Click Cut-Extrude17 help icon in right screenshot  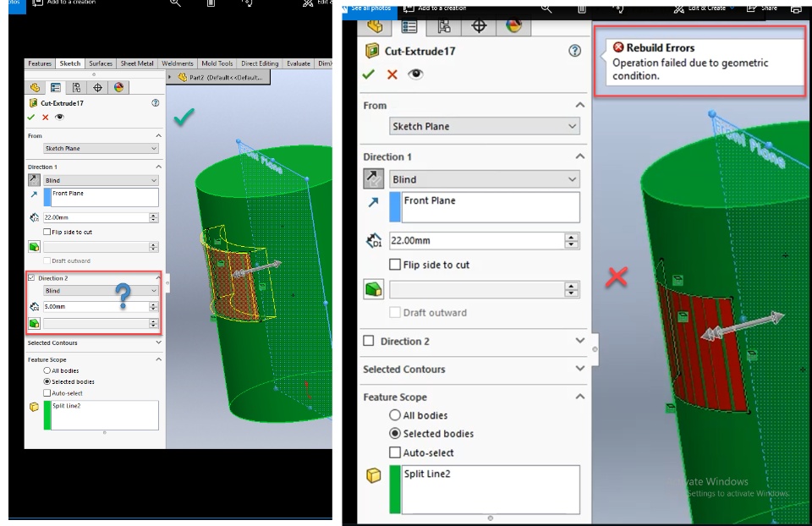(575, 51)
